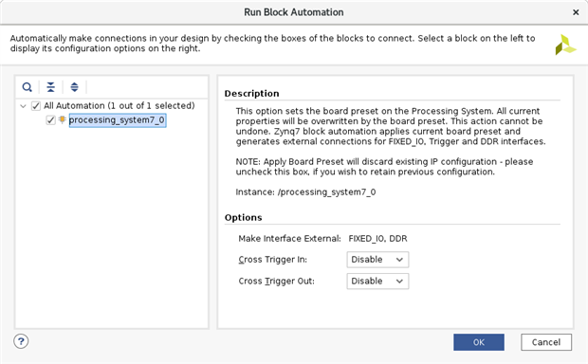Image resolution: width=588 pixels, height=364 pixels.
Task: Collapse all items in the automation tree
Action: click(x=50, y=87)
